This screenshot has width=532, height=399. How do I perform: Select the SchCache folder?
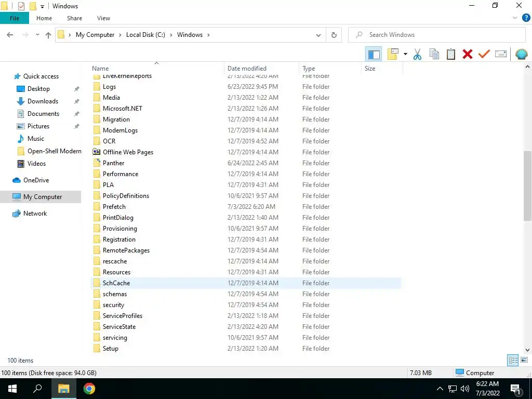116,283
